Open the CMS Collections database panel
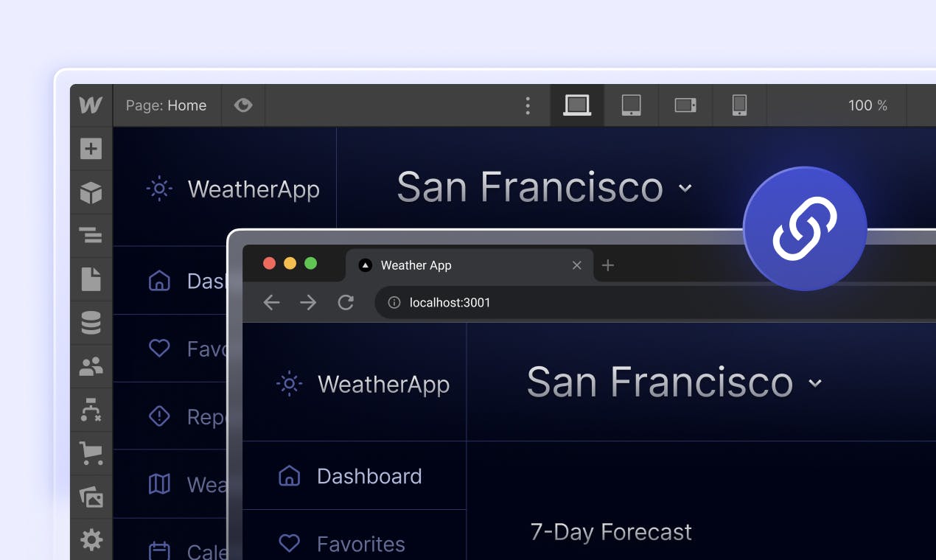This screenshot has width=936, height=560. click(91, 323)
